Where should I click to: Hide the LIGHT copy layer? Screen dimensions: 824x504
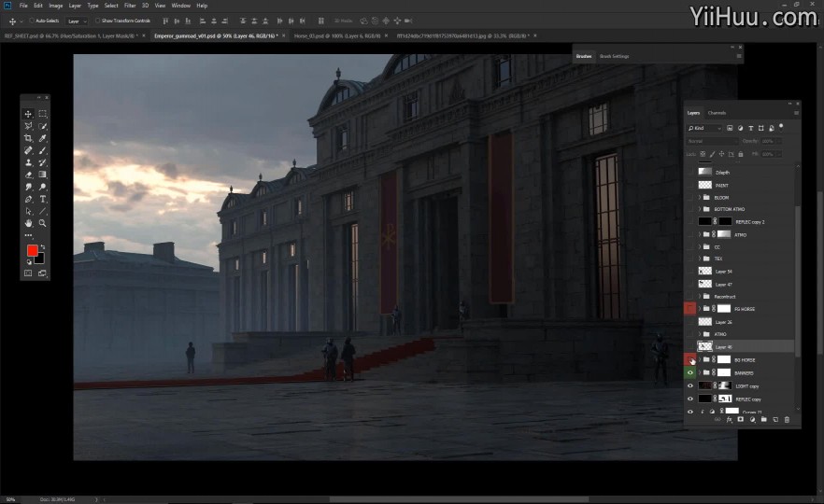click(x=690, y=385)
